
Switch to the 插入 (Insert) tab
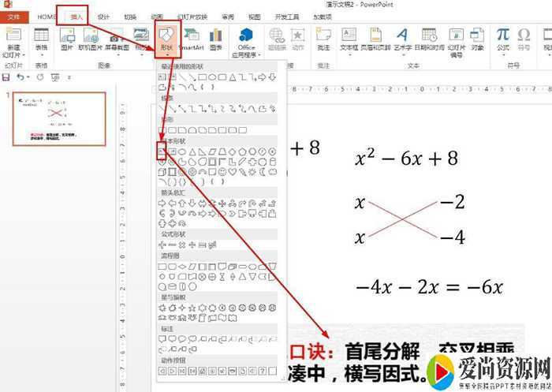(x=76, y=16)
